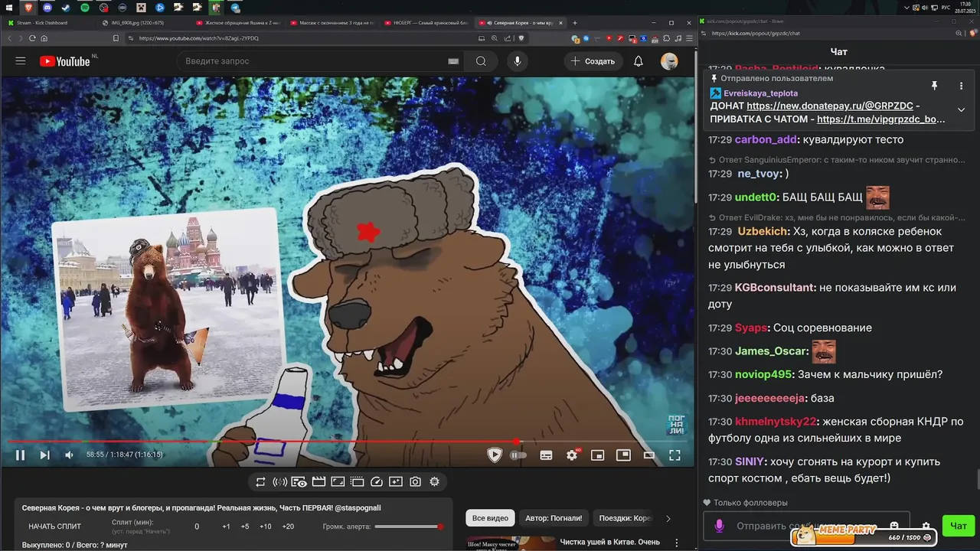Open the YouTube account avatar menu

669,61
